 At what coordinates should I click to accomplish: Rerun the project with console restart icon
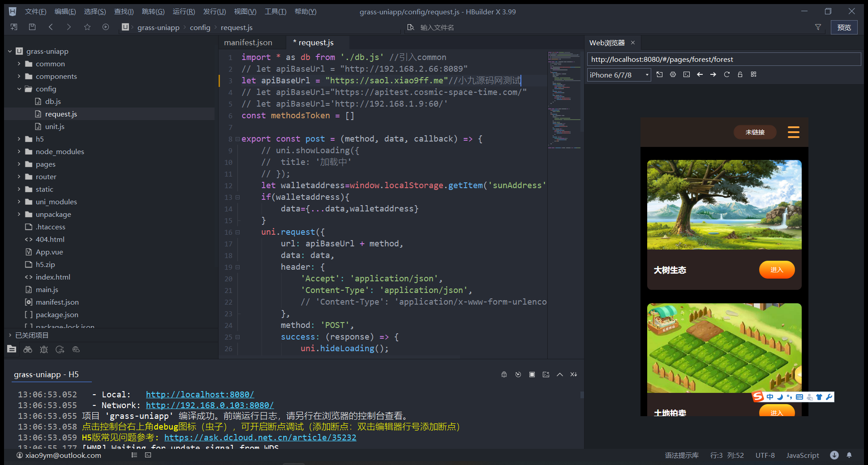tap(518, 375)
